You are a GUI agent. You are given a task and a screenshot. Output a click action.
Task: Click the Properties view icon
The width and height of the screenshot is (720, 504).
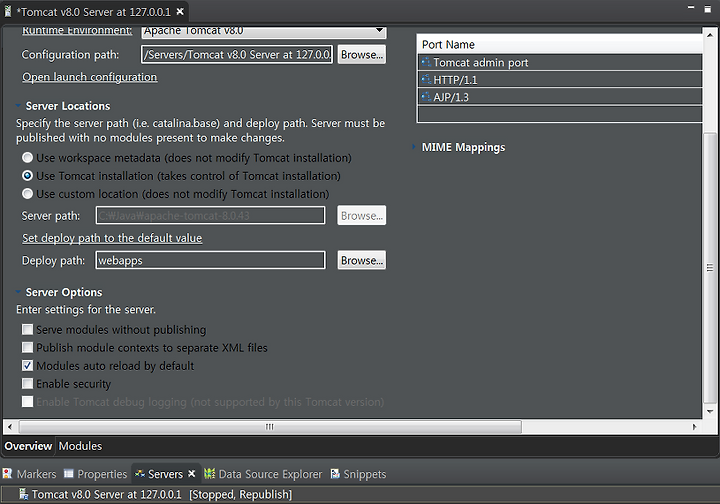pyautogui.click(x=68, y=473)
